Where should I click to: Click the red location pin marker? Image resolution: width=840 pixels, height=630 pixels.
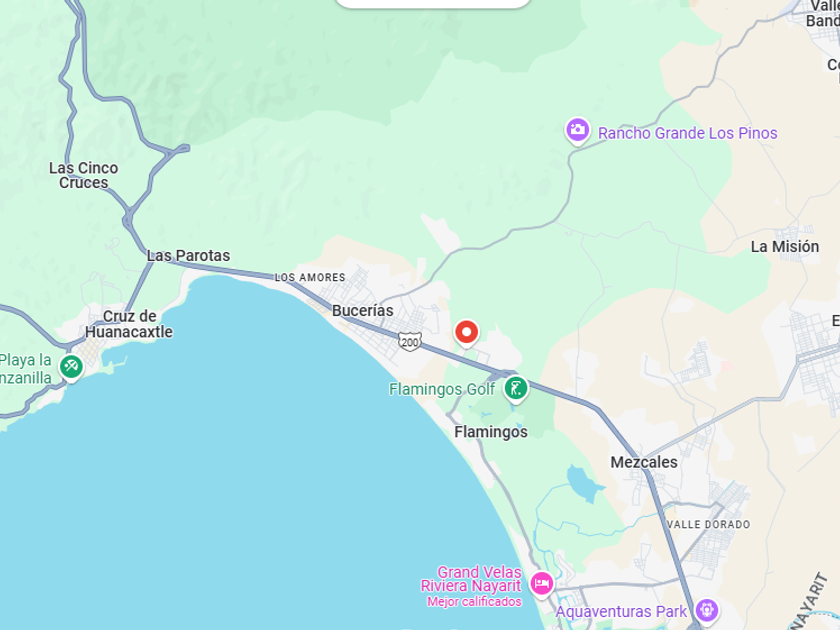[467, 334]
